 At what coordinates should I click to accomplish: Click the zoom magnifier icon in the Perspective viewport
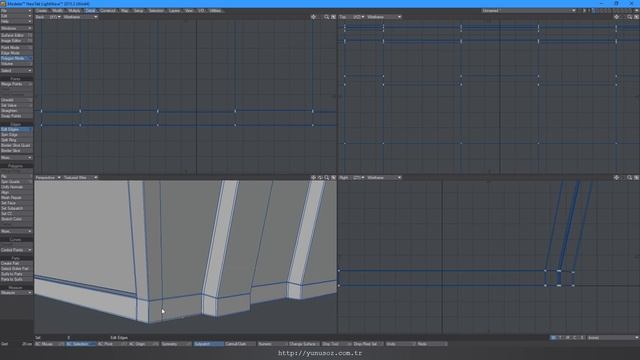pos(327,178)
